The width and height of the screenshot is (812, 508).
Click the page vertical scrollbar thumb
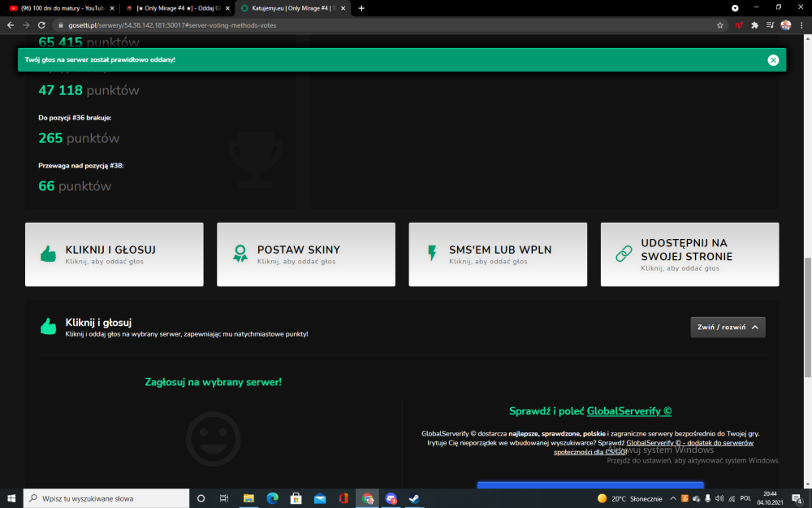807,317
